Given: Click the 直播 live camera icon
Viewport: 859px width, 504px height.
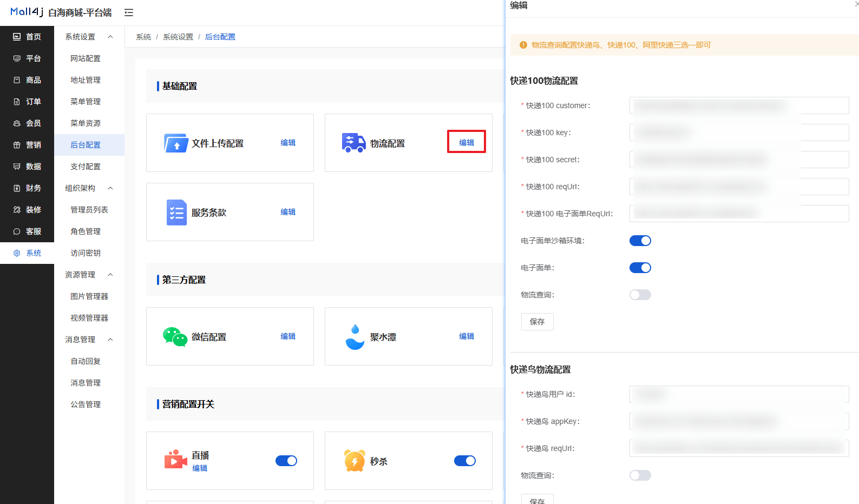Looking at the screenshot, I should [x=175, y=460].
